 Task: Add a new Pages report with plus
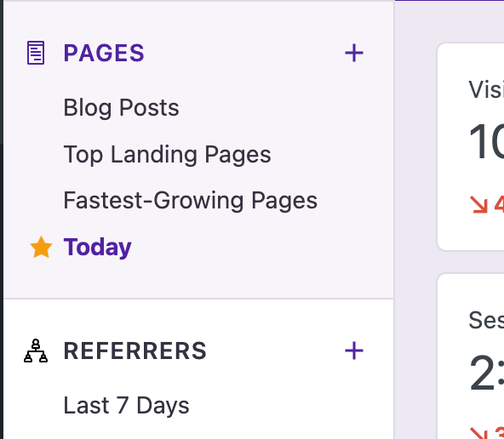(354, 53)
